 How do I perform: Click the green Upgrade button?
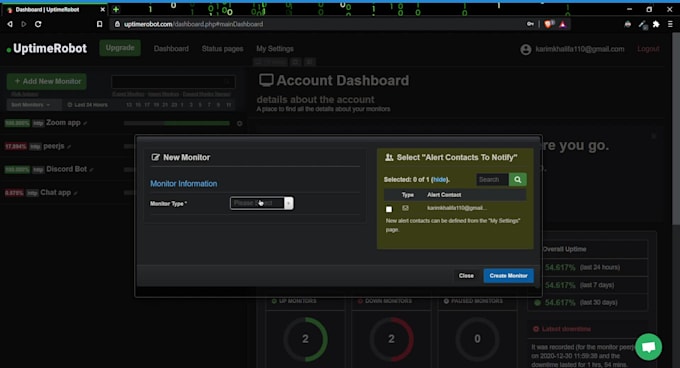(x=120, y=48)
